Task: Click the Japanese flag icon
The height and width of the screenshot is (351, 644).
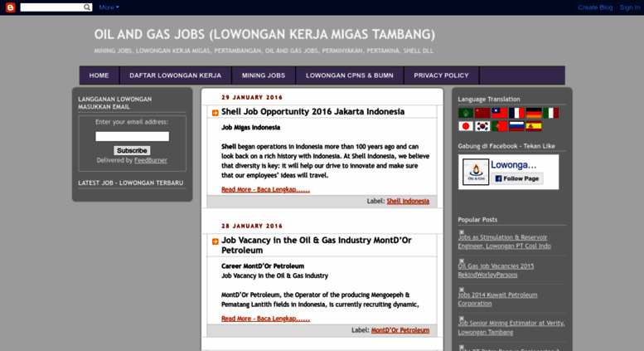Action: [465, 126]
